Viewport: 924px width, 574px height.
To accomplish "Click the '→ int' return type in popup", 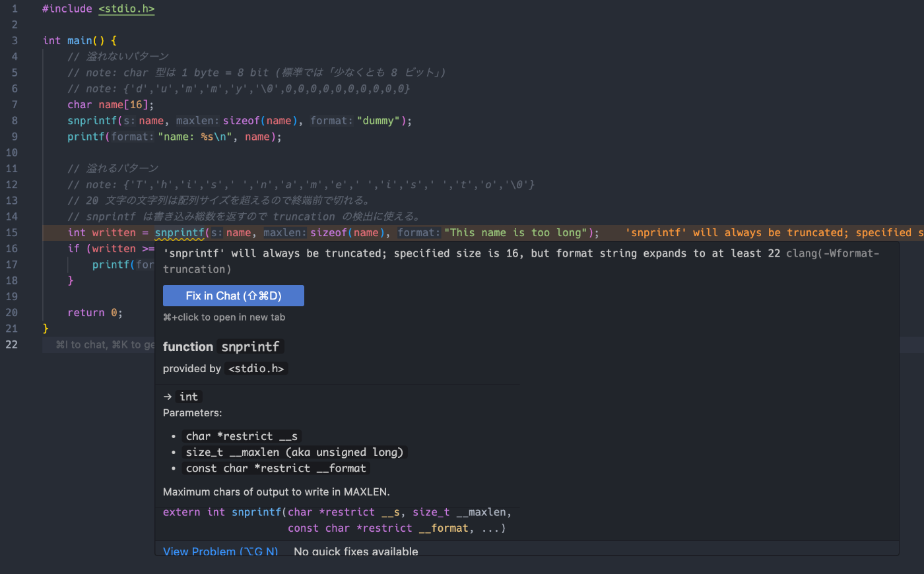I will pyautogui.click(x=181, y=397).
